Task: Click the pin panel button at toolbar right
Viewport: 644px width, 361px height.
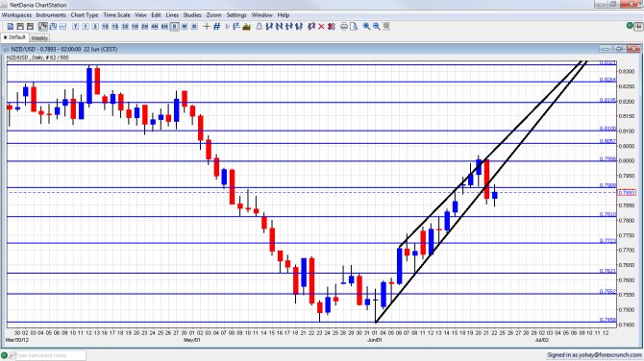Action: click(x=638, y=26)
